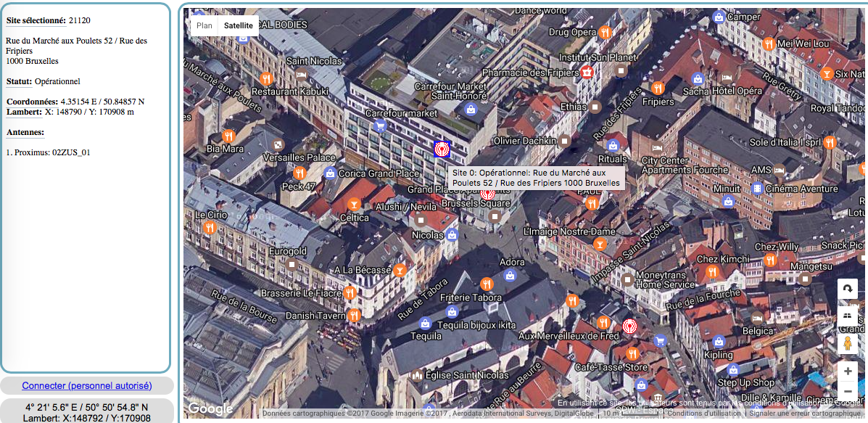The image size is (868, 423).
Task: Rotate the map with the rotate control
Action: click(x=848, y=289)
